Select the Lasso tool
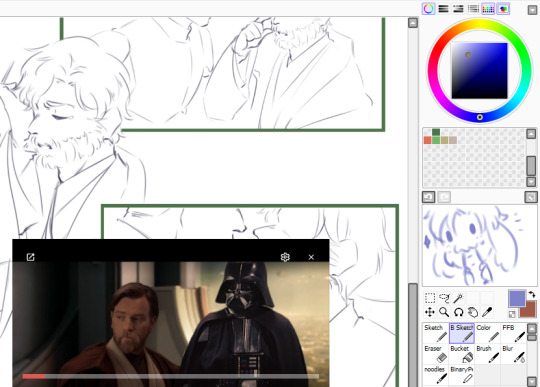Image resolution: width=540 pixels, height=387 pixels. (x=444, y=297)
